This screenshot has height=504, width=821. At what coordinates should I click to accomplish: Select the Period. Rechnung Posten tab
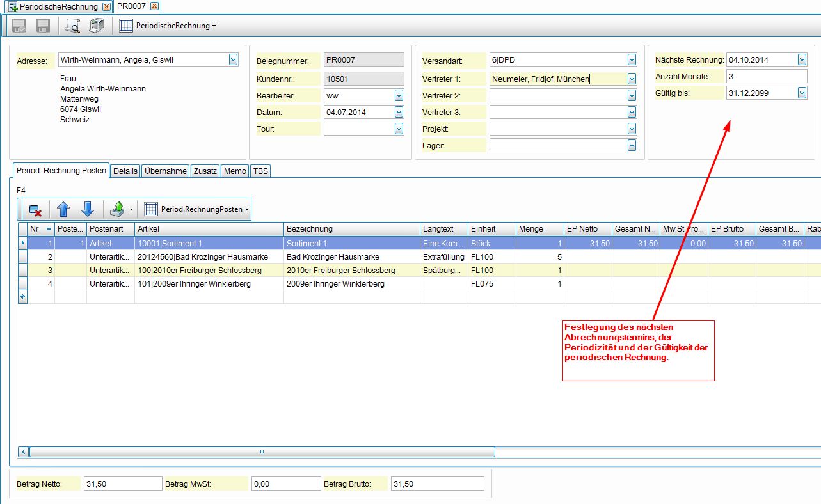point(61,171)
